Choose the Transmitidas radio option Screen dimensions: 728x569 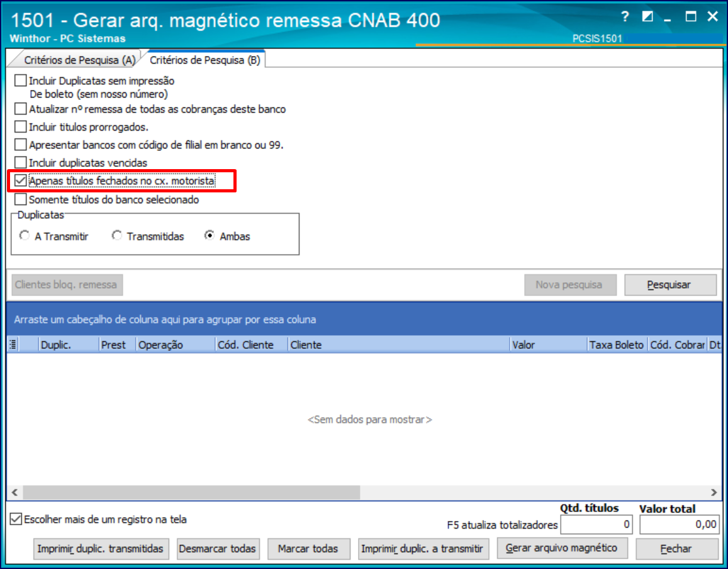tap(116, 236)
